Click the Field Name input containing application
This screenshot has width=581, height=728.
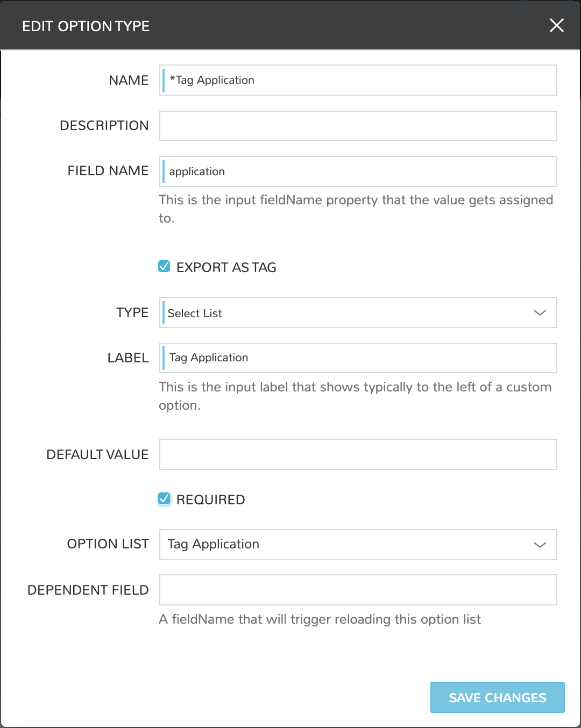click(358, 172)
